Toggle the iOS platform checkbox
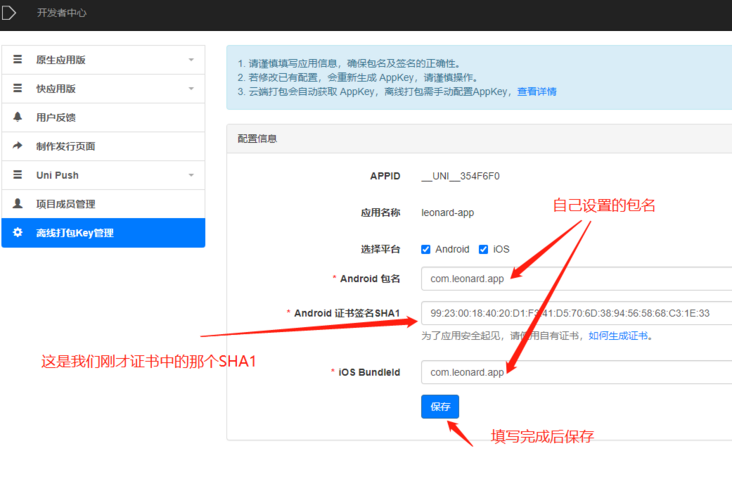732x477 pixels. [484, 249]
